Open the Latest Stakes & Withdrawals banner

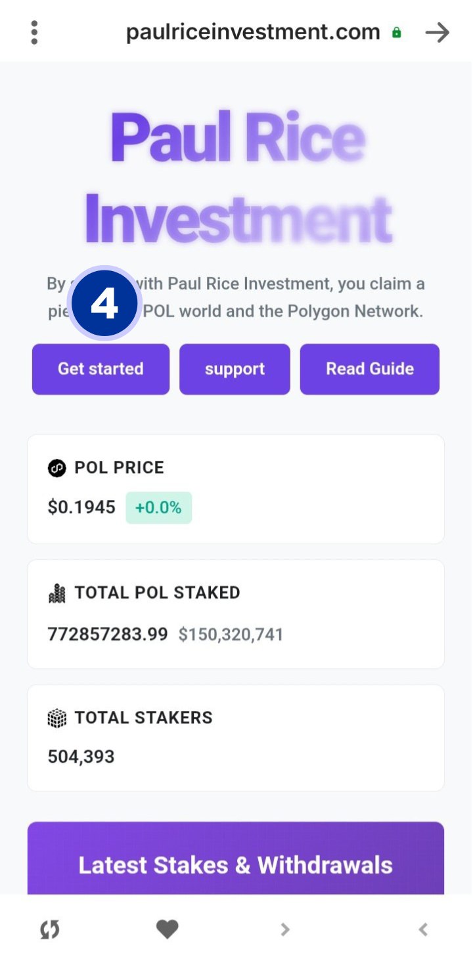[x=235, y=864]
